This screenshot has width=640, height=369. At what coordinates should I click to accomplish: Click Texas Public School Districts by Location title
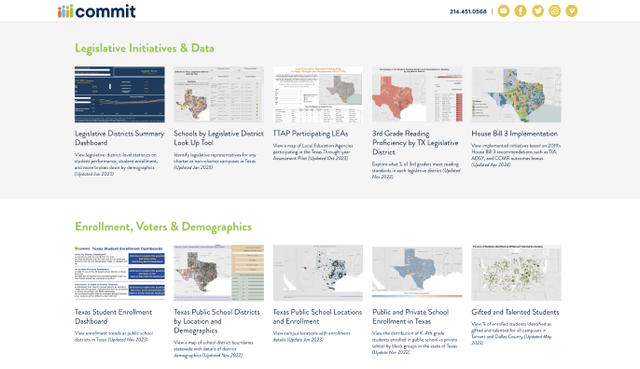(x=217, y=321)
